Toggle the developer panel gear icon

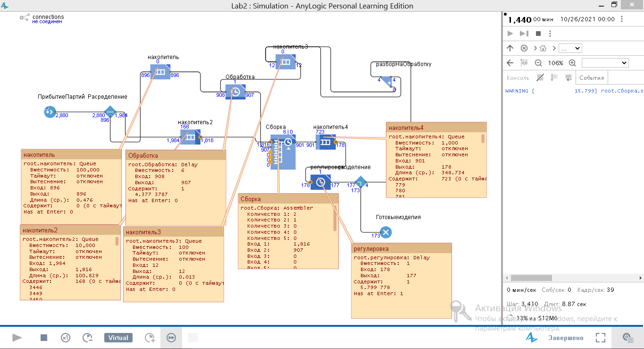tap(627, 337)
